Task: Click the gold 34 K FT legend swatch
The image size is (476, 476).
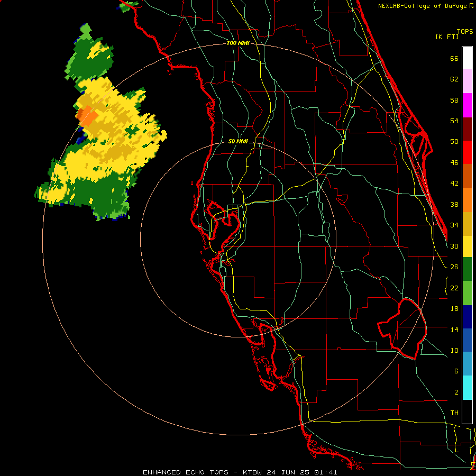Action: 467,224
